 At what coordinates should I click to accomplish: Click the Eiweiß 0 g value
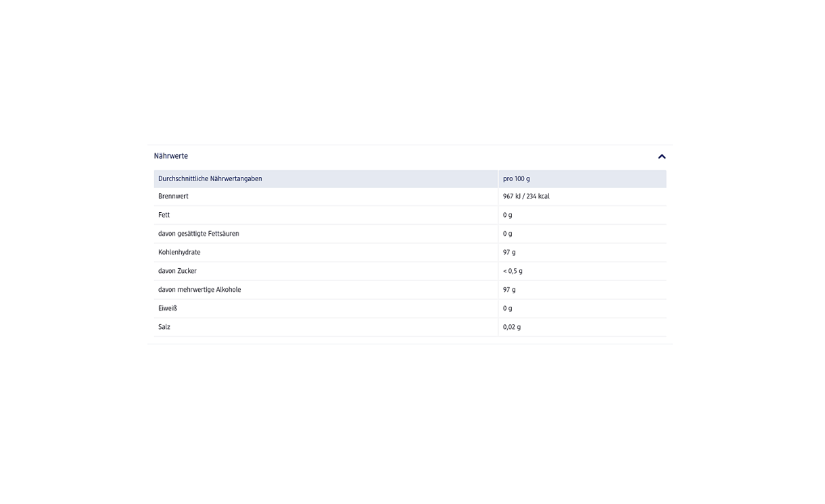click(508, 308)
